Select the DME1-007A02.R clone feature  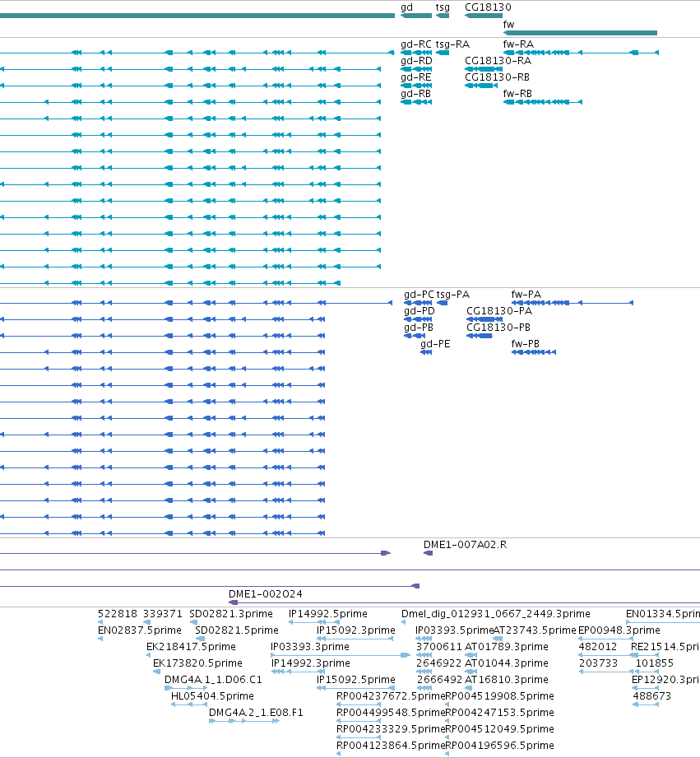coord(428,553)
